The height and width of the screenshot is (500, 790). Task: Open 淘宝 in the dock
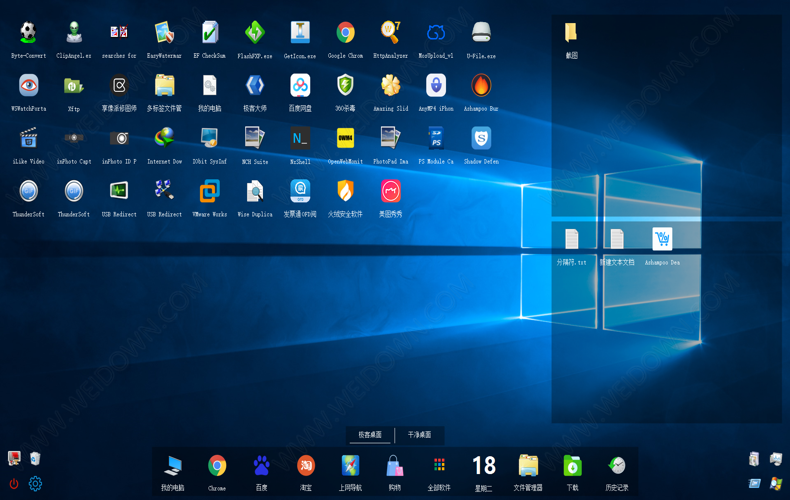click(x=306, y=466)
